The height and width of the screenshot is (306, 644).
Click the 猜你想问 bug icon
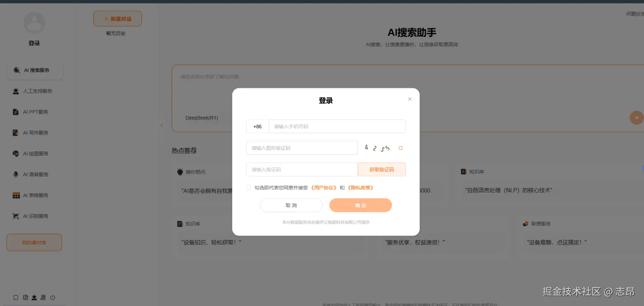180,172
